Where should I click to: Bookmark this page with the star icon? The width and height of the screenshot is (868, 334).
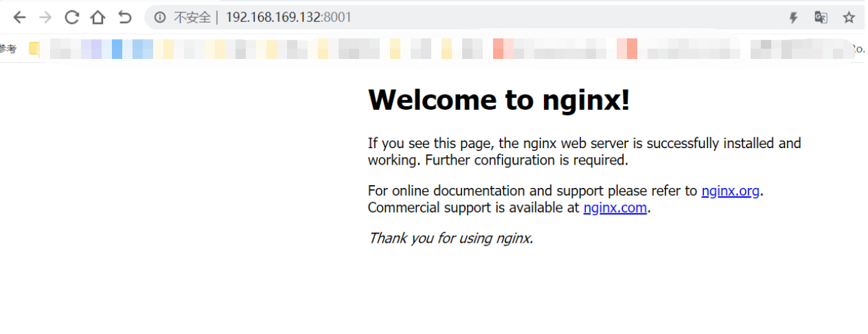pyautogui.click(x=849, y=17)
